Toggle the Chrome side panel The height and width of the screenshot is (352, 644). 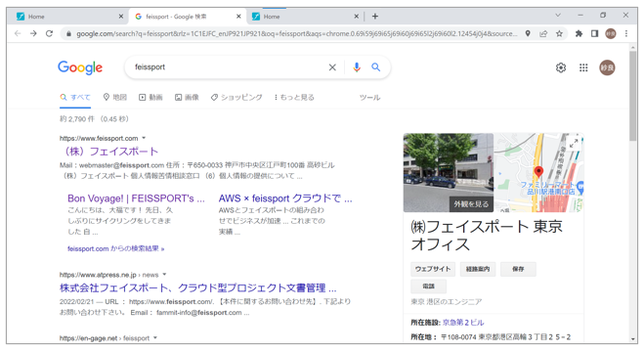[594, 33]
